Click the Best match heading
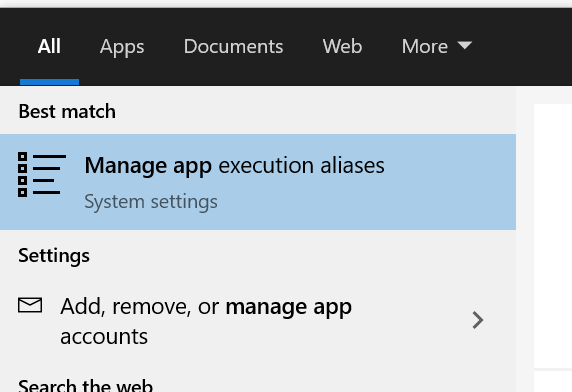This screenshot has height=392, width=572. click(67, 111)
